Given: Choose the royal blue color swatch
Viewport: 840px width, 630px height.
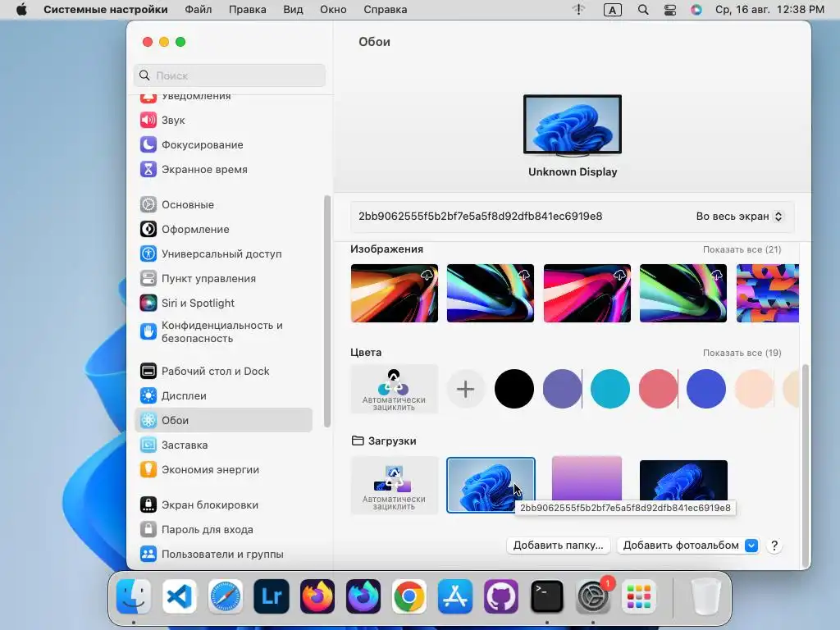Looking at the screenshot, I should tap(706, 389).
